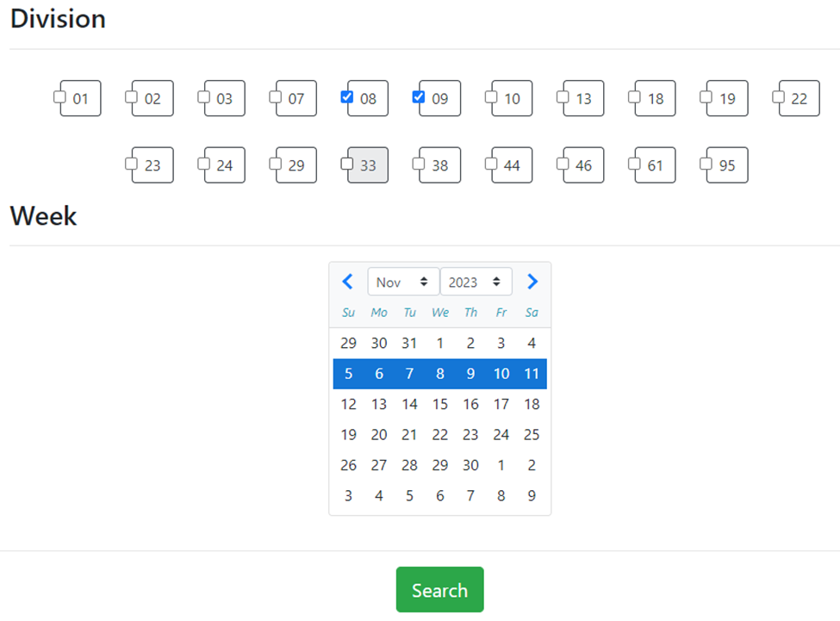The width and height of the screenshot is (840, 621).
Task: Select November 15 in the calendar
Action: (440, 404)
